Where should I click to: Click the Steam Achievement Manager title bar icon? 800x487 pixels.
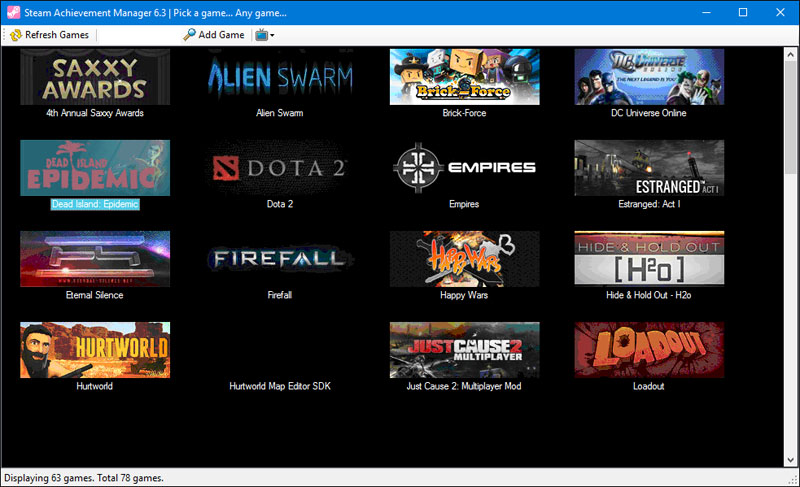point(13,12)
